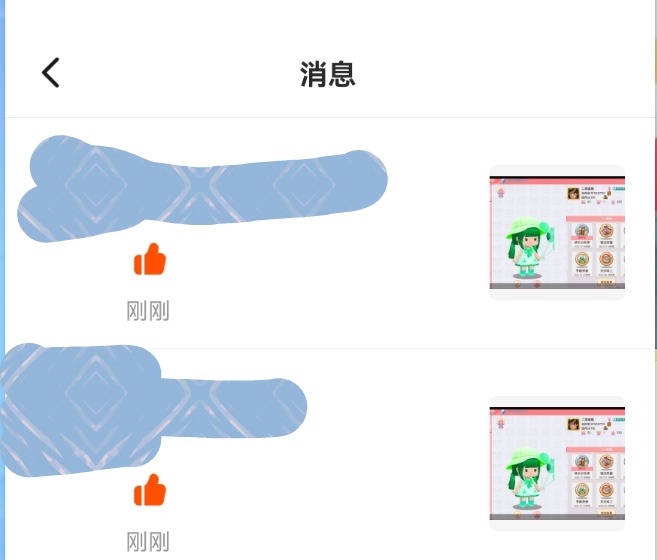Click the brown-haired profile portrait in first thumbnail
This screenshot has height=560, width=657.
click(x=573, y=194)
